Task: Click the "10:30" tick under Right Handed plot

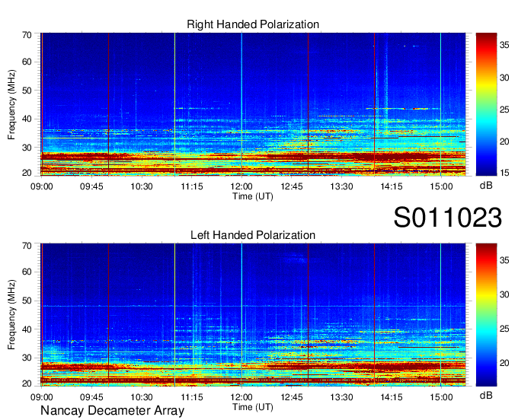Action: [142, 186]
